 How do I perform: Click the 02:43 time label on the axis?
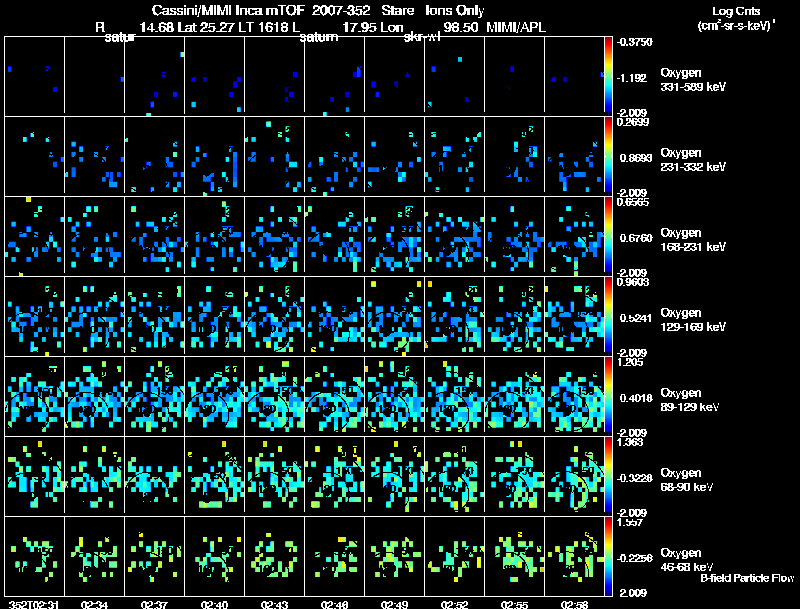274,604
